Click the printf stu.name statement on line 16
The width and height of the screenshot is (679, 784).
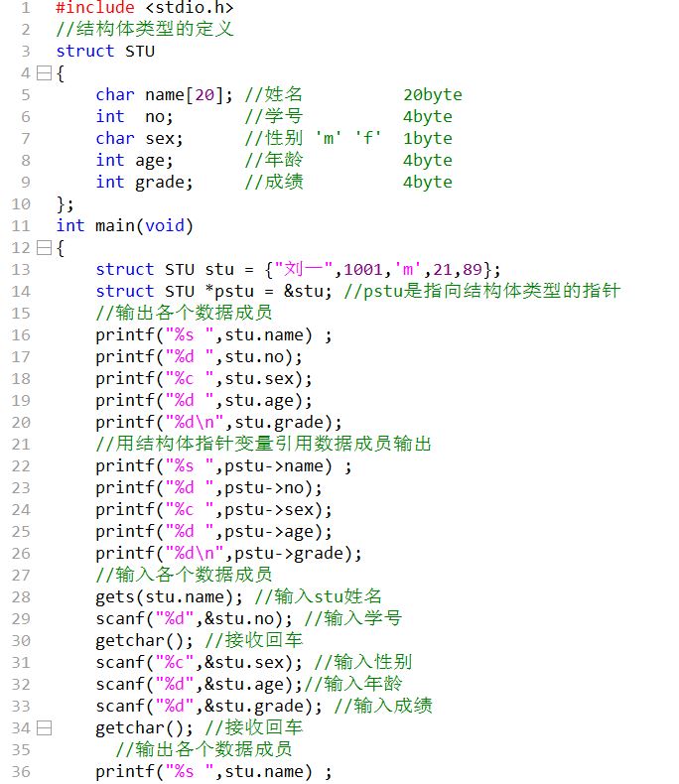coord(213,335)
